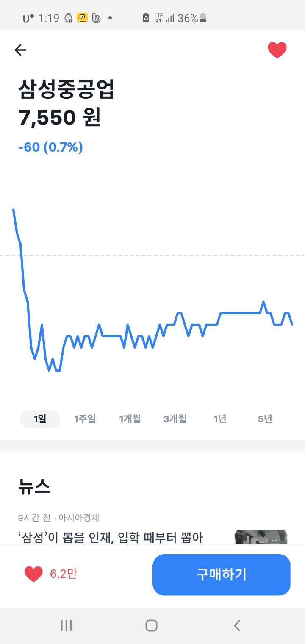The image size is (305, 644).
Task: Switch chart to 1주일 range
Action: point(85,419)
